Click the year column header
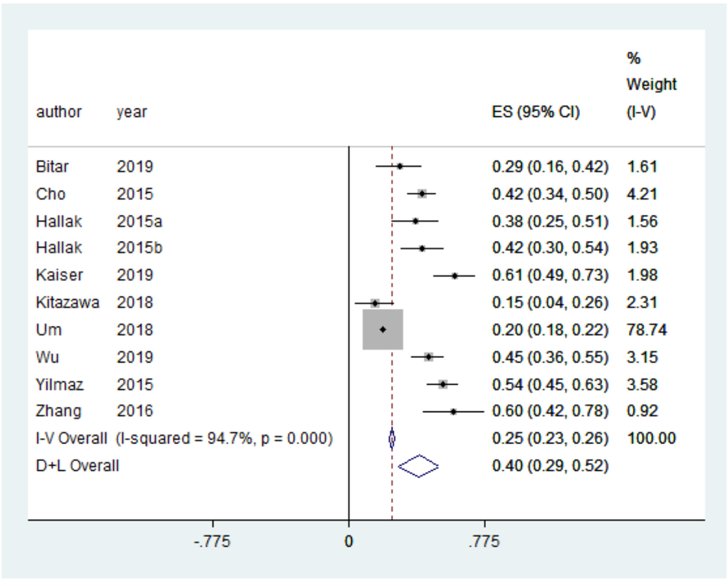 tap(132, 112)
